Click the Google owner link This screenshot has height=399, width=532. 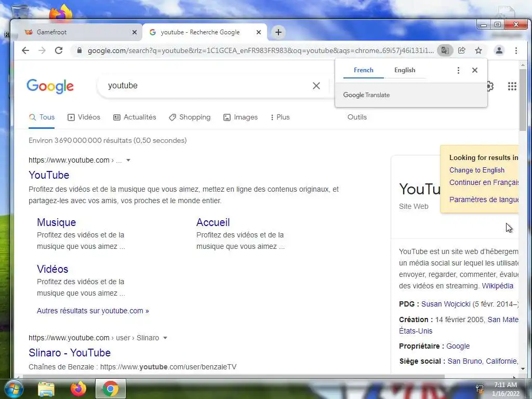458,346
